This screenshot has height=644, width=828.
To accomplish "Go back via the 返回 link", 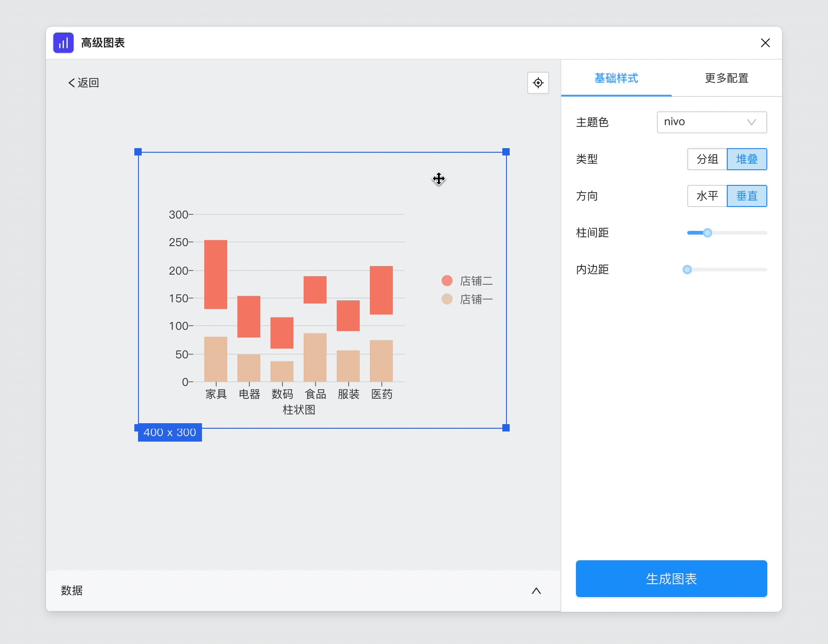I will (x=83, y=83).
